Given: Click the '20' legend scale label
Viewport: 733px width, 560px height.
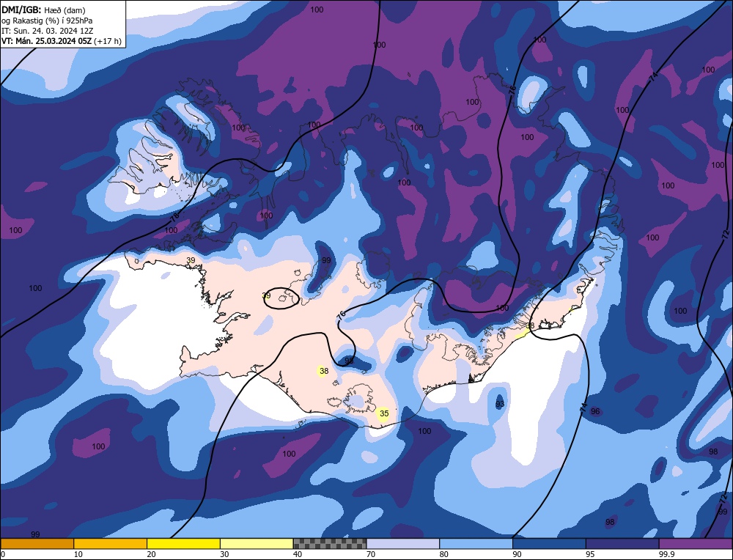Looking at the screenshot, I should coord(152,554).
